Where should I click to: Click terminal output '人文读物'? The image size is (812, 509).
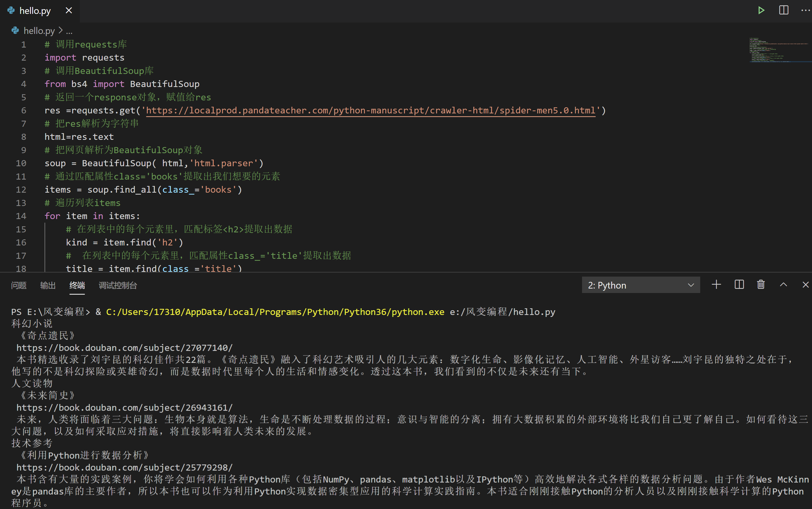click(32, 383)
